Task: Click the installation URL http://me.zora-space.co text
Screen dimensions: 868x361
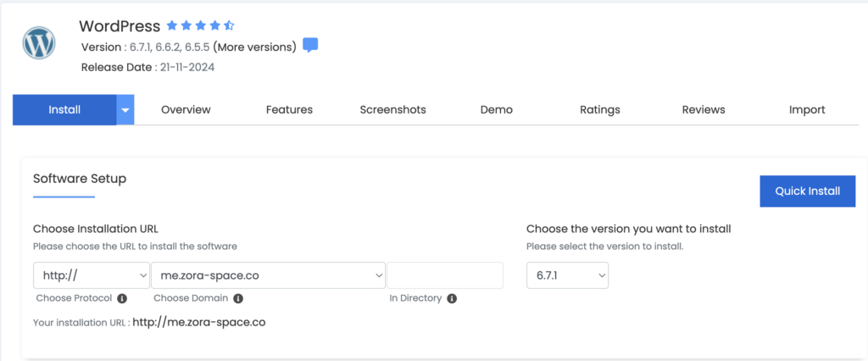Action: click(198, 322)
